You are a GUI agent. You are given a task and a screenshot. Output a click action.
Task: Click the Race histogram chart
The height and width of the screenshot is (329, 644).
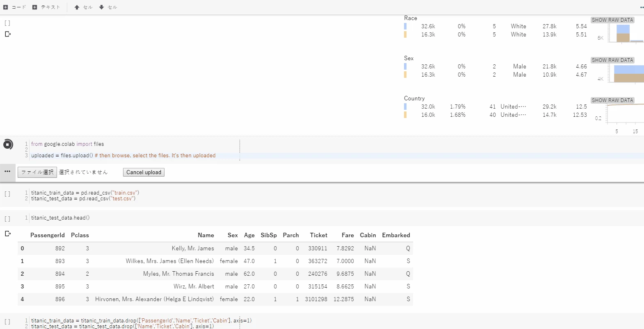click(625, 33)
